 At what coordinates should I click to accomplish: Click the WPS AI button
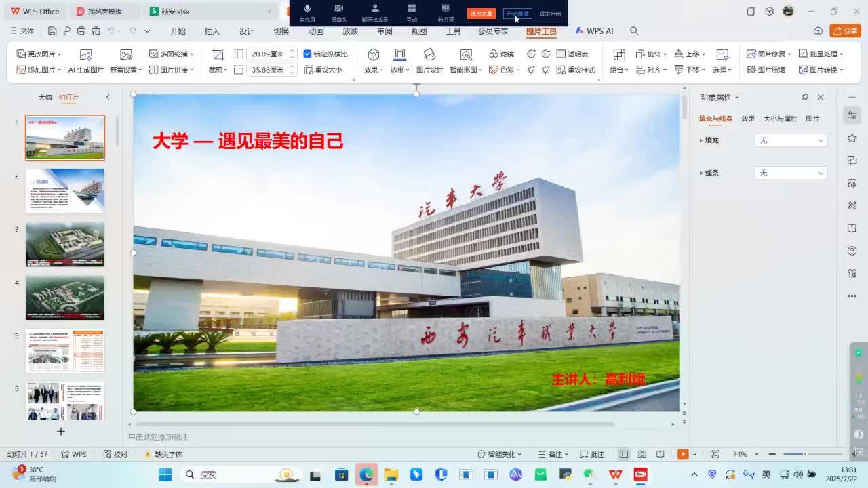594,31
